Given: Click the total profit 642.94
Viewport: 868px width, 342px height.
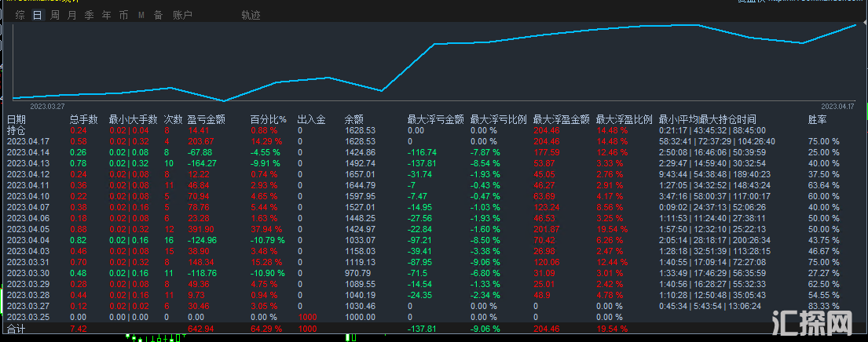Looking at the screenshot, I should 201,329.
